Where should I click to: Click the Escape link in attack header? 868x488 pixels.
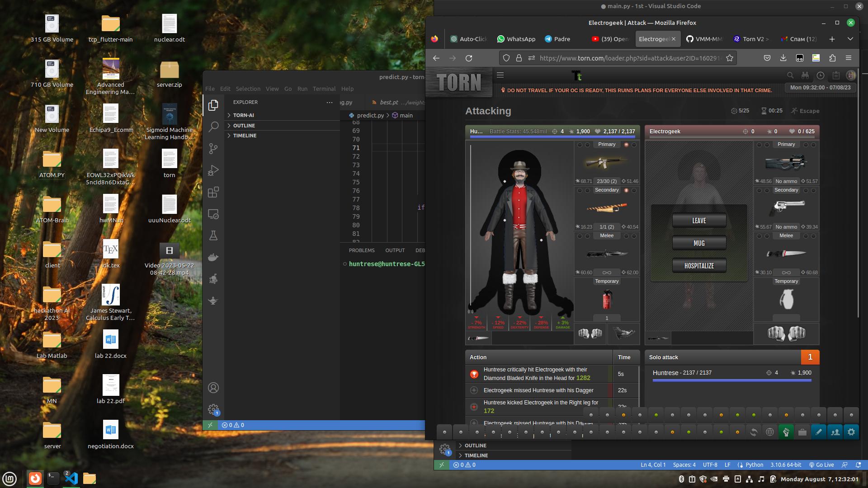[x=805, y=111]
